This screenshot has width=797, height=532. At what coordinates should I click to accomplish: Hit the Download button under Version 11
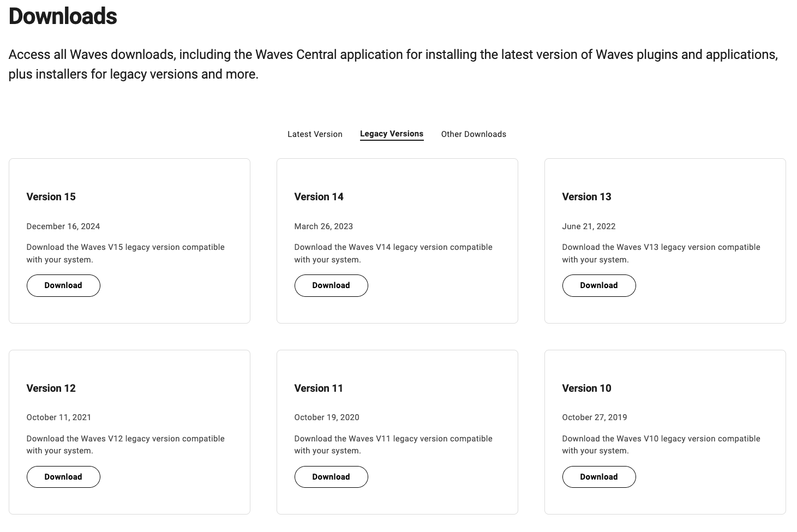331,477
